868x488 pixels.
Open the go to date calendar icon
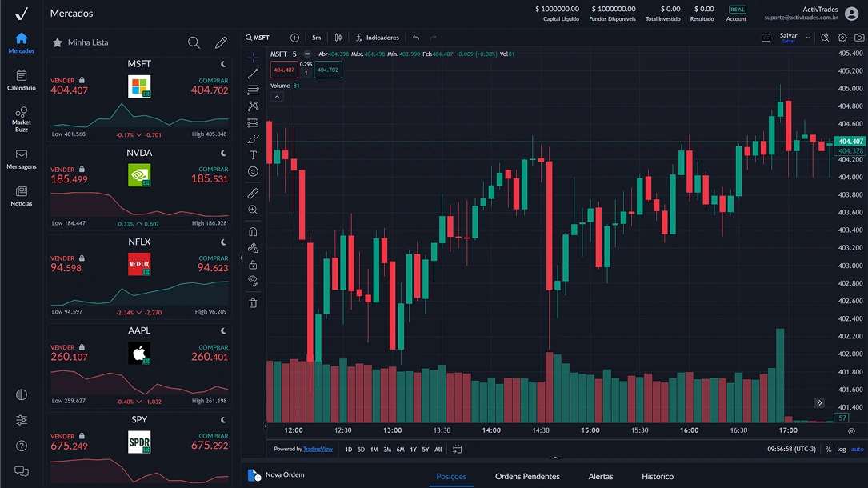click(x=458, y=450)
